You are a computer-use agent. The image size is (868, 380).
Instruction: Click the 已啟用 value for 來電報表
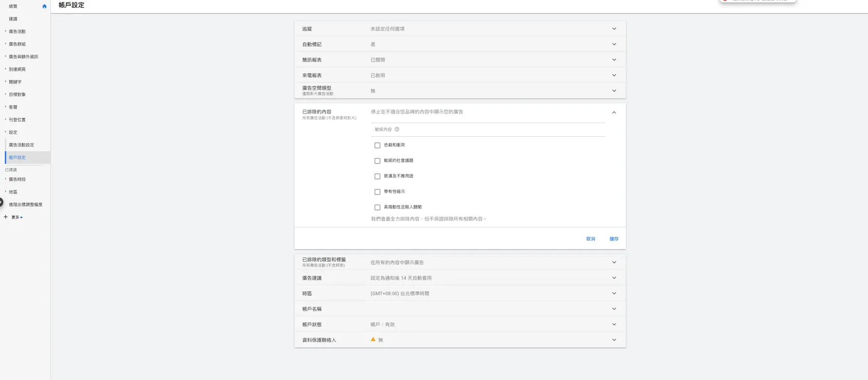tap(377, 76)
